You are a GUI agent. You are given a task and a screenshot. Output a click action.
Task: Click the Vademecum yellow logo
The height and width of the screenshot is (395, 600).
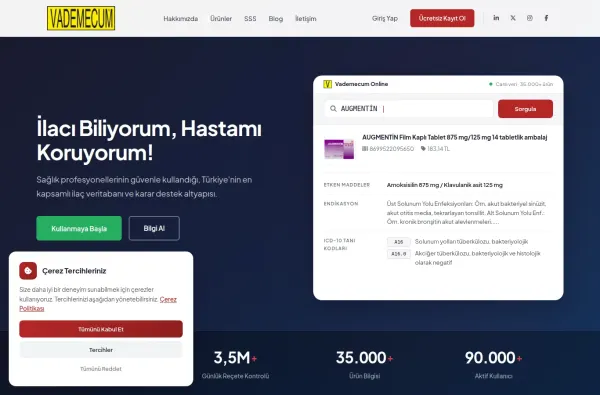click(81, 18)
